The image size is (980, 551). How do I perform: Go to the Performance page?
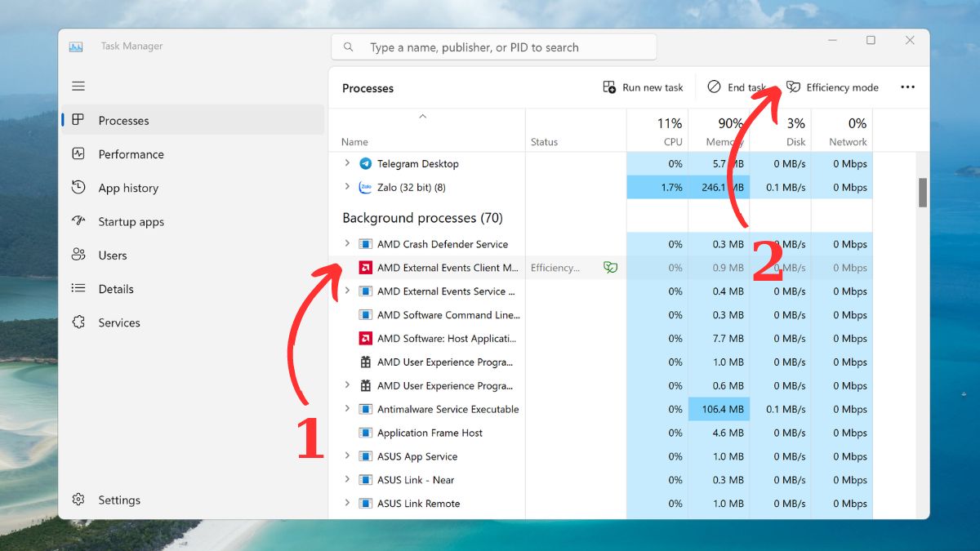(193, 154)
